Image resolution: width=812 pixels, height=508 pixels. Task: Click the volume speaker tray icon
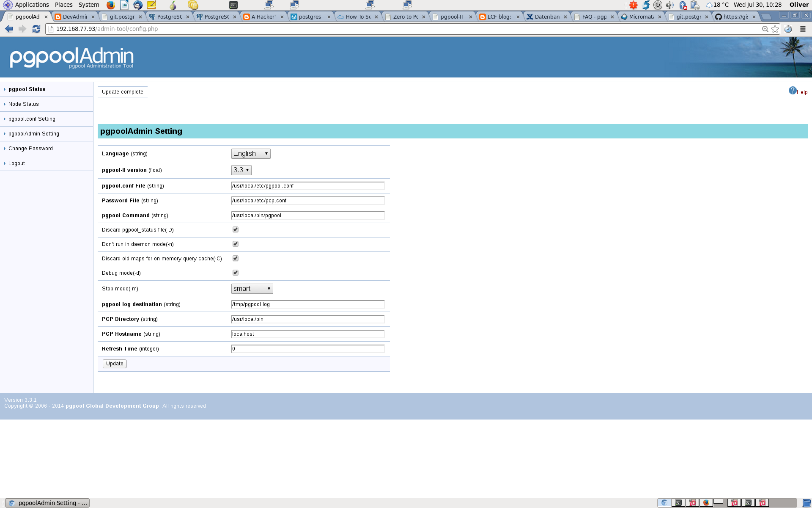[x=670, y=5]
